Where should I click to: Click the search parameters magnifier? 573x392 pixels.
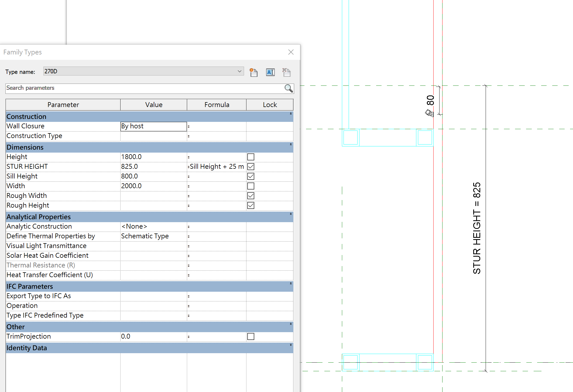(x=288, y=88)
